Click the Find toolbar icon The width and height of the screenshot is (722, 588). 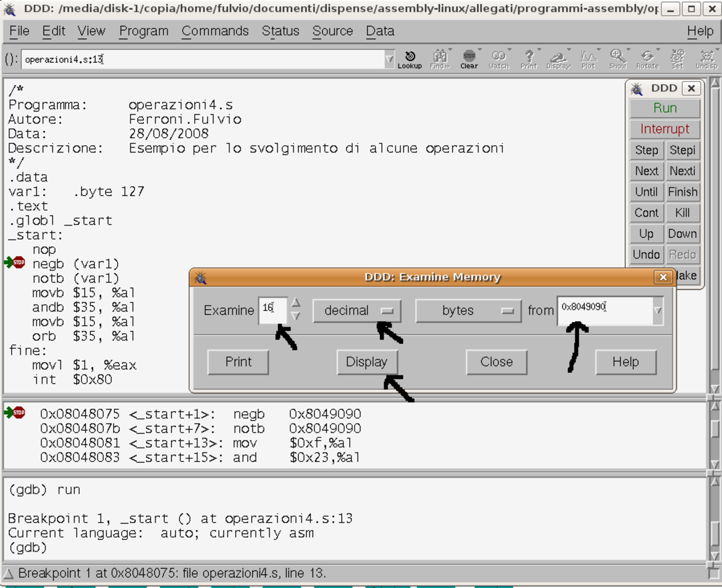(440, 59)
